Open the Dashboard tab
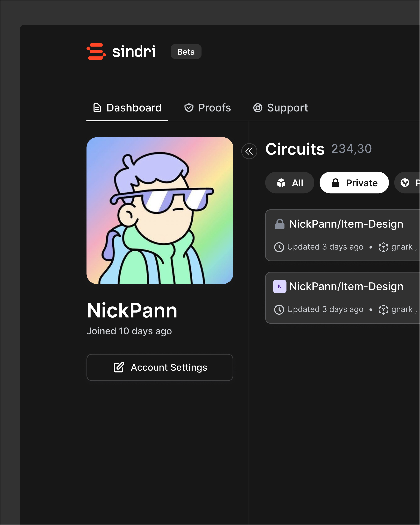 click(x=127, y=108)
